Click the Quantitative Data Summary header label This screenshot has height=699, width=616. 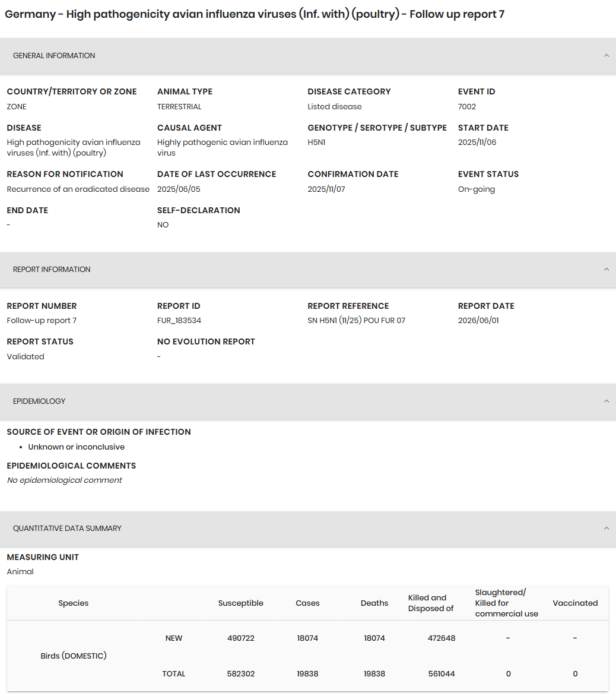pyautogui.click(x=67, y=529)
